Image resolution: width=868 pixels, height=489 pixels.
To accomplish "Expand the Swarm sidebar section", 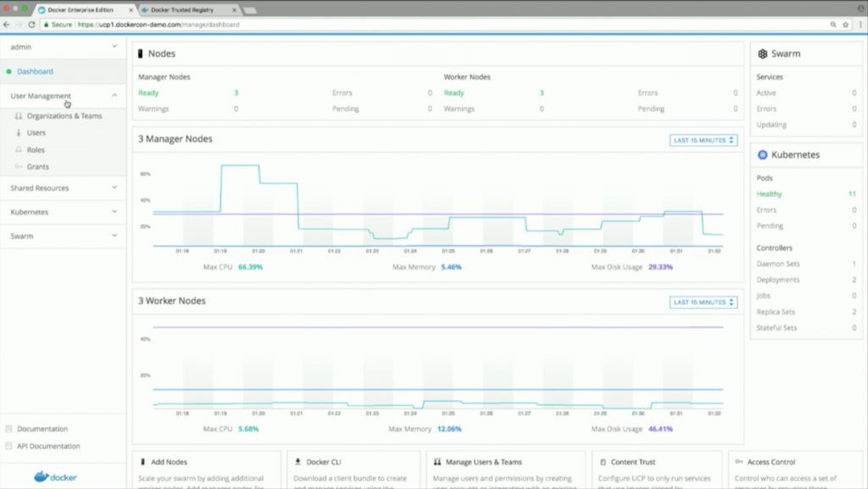I will point(63,236).
